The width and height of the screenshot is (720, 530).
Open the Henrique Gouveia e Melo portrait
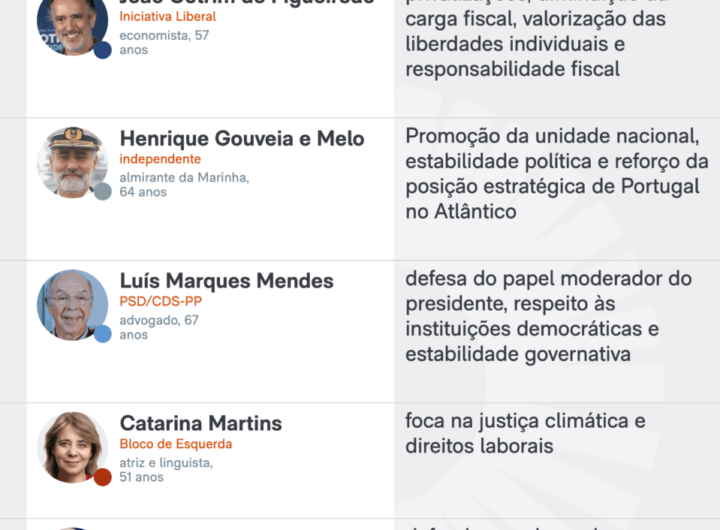click(x=73, y=163)
